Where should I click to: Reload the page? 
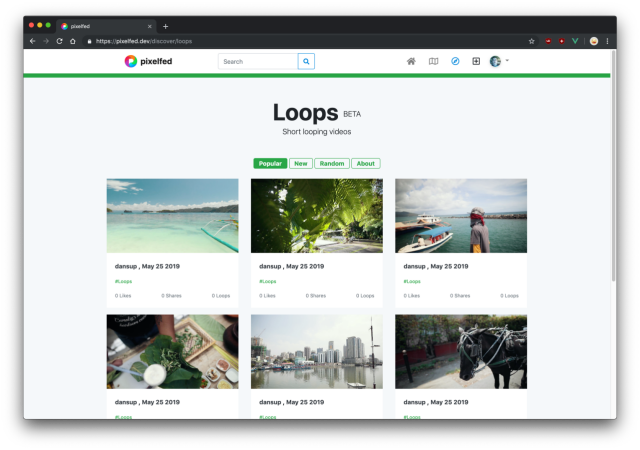point(59,41)
